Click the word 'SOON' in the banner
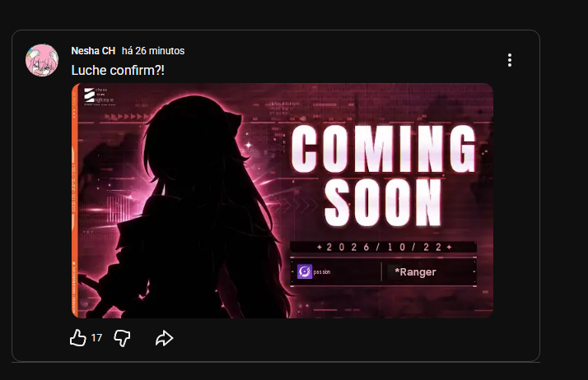The height and width of the screenshot is (380, 588). [382, 203]
